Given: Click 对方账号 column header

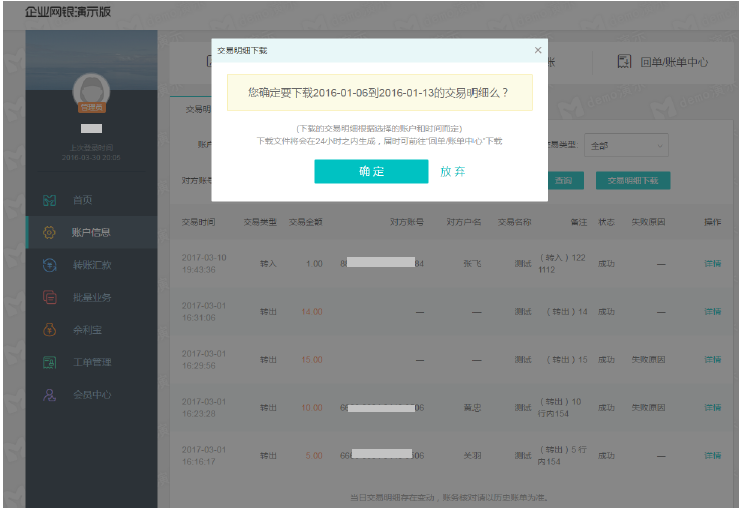Looking at the screenshot, I should point(407,222).
